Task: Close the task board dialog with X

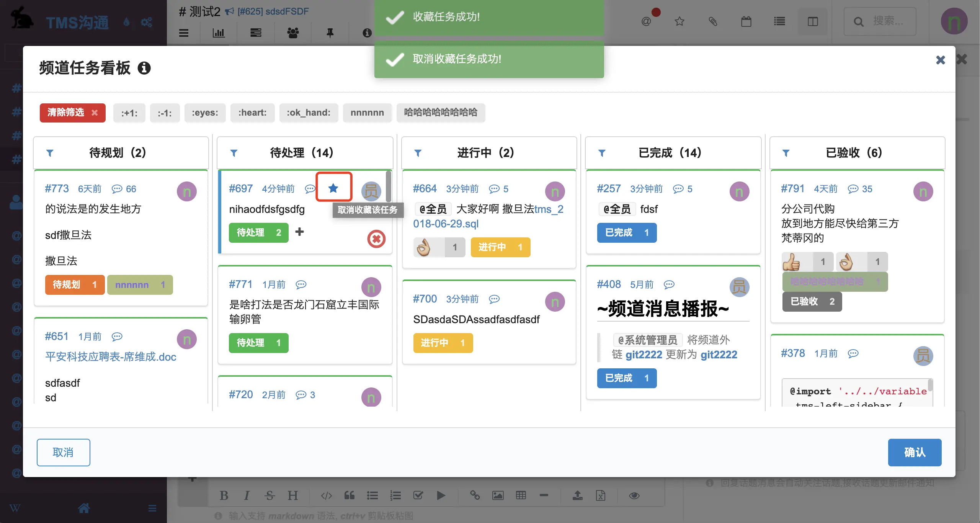Action: 940,60
